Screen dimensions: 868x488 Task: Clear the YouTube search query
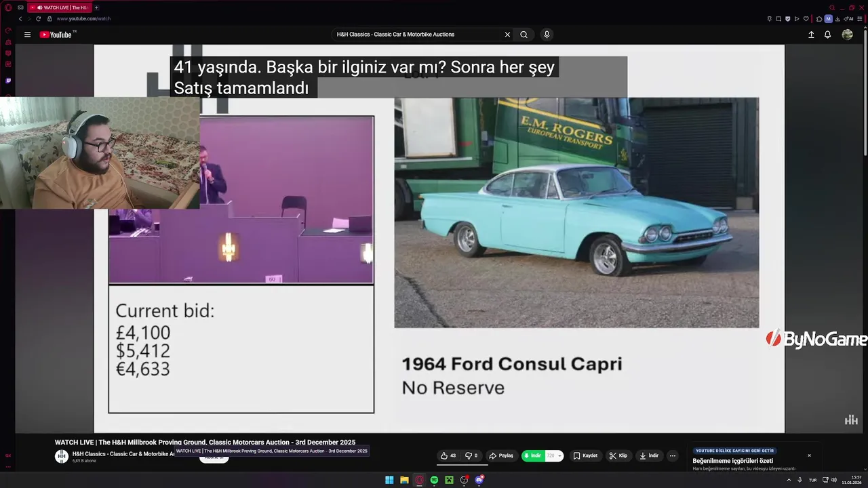507,35
